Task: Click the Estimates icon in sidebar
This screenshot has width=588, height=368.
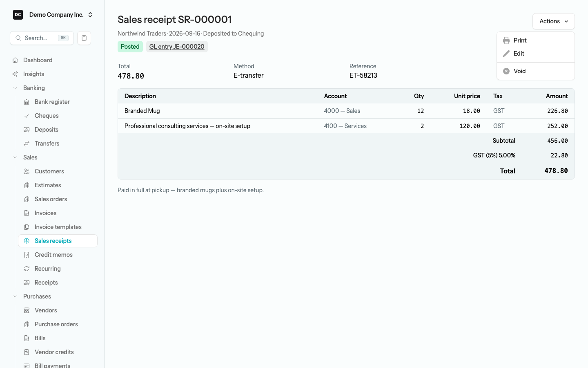Action: (x=27, y=185)
